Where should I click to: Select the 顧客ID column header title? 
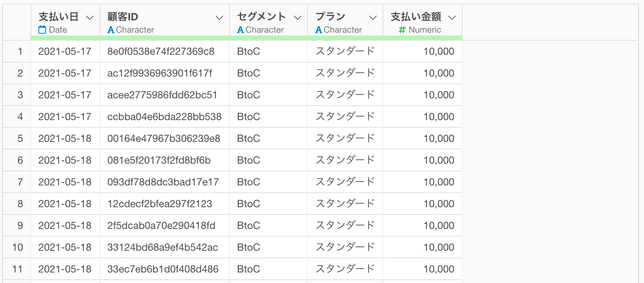[x=123, y=17]
